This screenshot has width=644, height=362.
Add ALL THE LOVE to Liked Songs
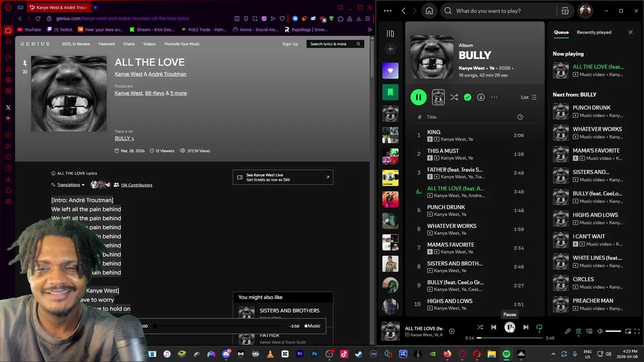[x=452, y=331]
